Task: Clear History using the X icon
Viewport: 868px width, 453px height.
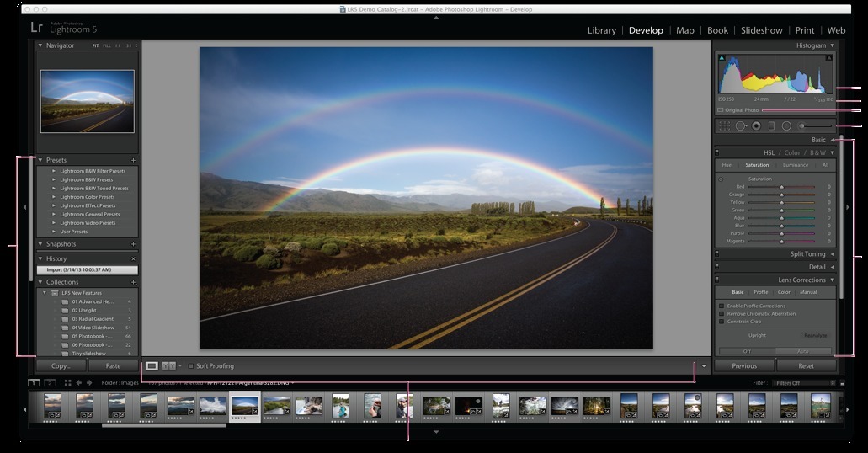Action: click(x=133, y=258)
